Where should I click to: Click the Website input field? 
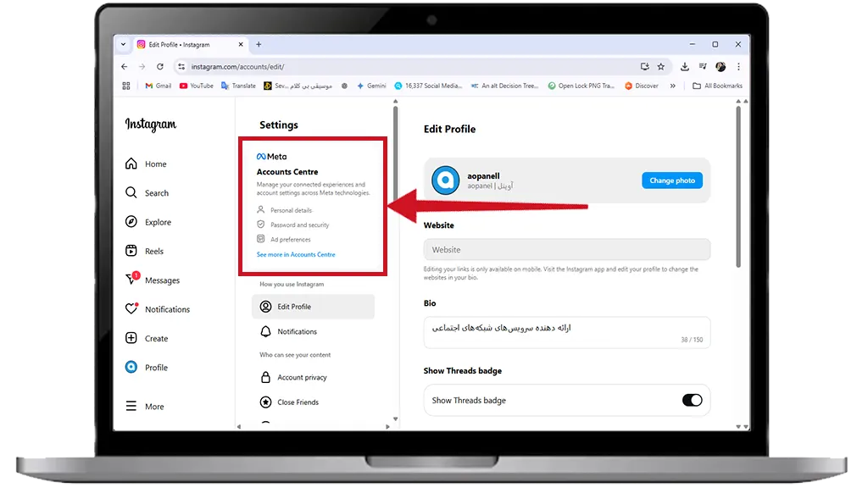[567, 250]
